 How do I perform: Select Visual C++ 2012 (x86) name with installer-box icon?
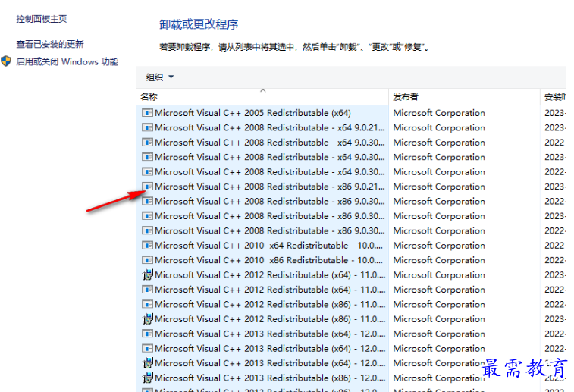point(270,318)
